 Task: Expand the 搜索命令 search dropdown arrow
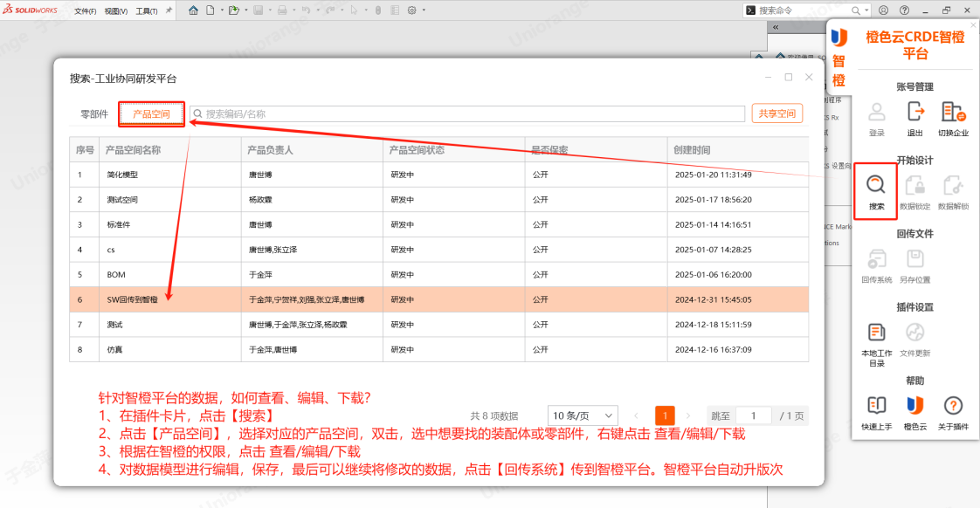[866, 10]
